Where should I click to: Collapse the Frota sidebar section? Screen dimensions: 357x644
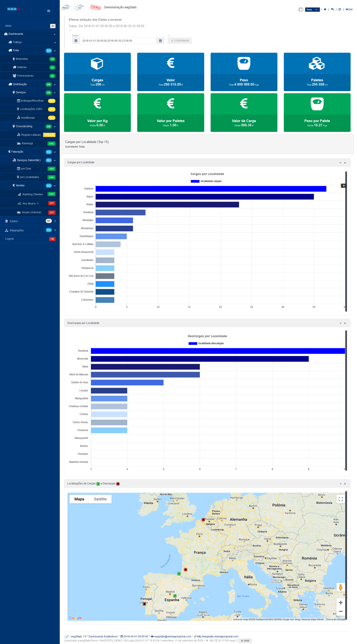[30, 51]
